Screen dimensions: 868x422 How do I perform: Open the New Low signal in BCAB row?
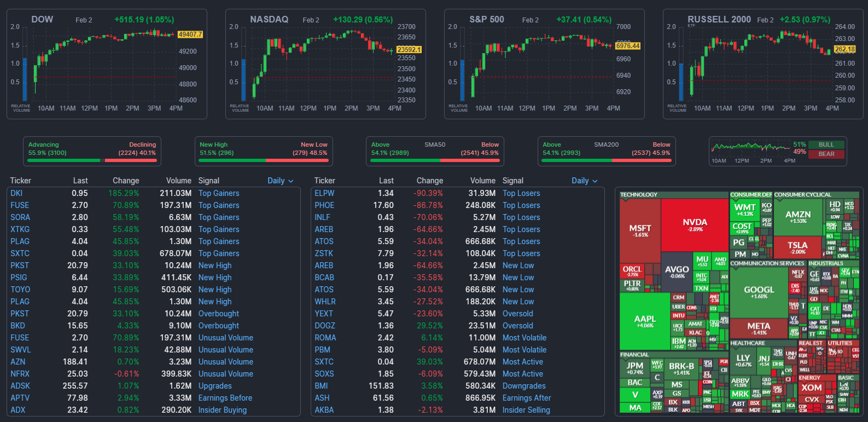(519, 278)
